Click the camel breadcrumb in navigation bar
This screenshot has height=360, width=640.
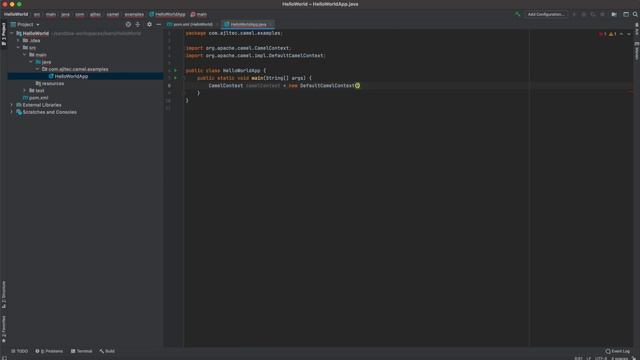[x=113, y=14]
